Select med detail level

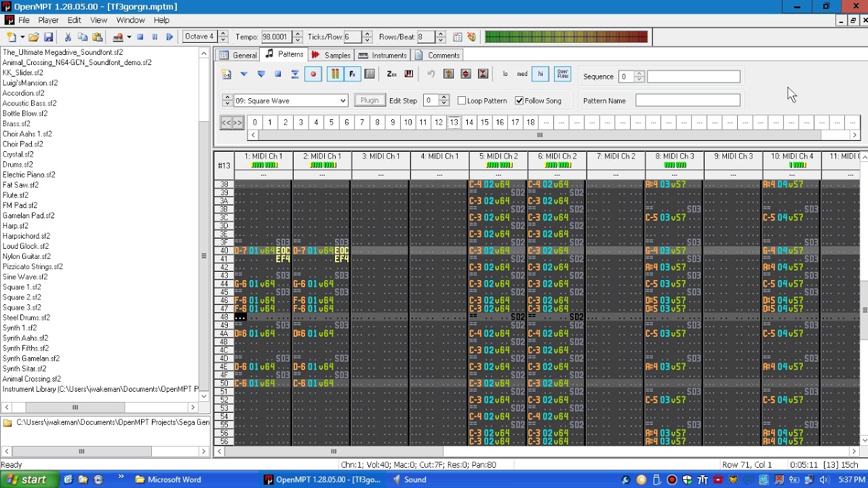(522, 74)
